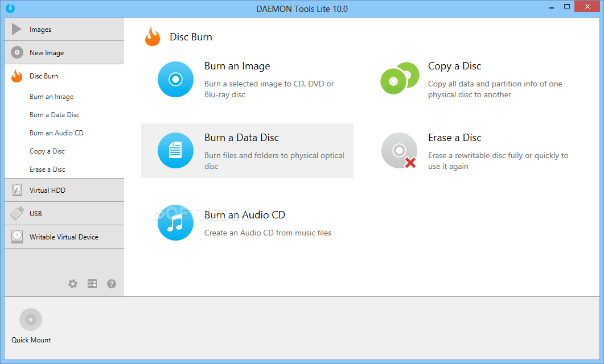Click the Quick Mount disc icon
The height and width of the screenshot is (364, 604).
coord(31,320)
